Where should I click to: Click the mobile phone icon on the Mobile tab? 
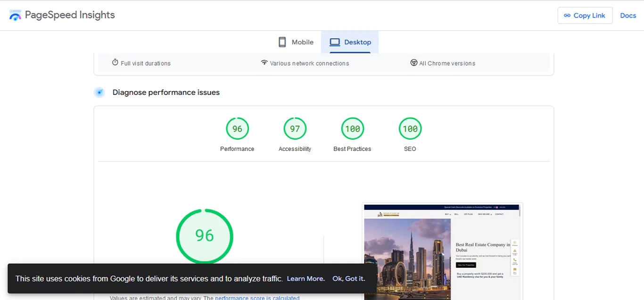(282, 42)
